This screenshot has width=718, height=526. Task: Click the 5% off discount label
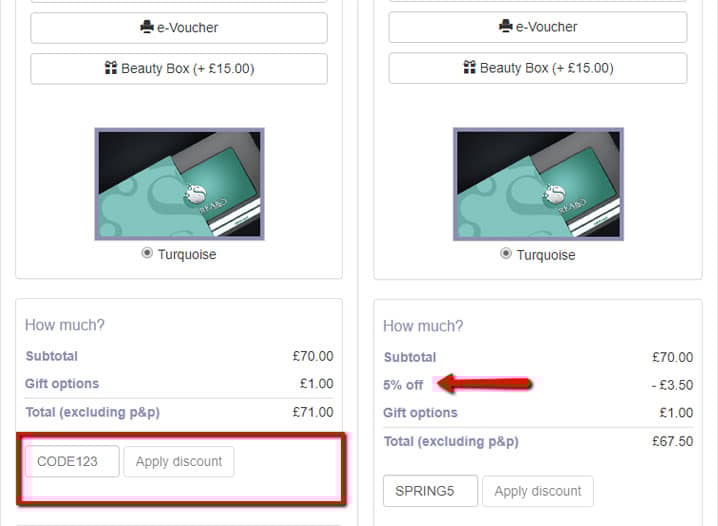[403, 385]
